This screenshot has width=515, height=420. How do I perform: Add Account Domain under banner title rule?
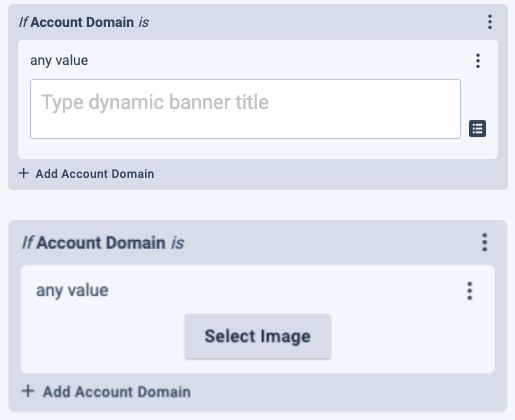[x=86, y=174]
